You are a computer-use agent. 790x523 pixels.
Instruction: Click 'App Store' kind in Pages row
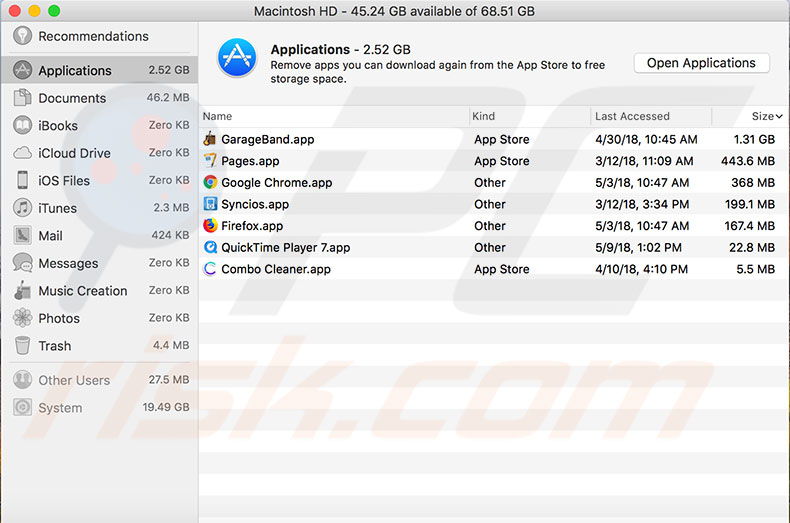[x=501, y=161]
